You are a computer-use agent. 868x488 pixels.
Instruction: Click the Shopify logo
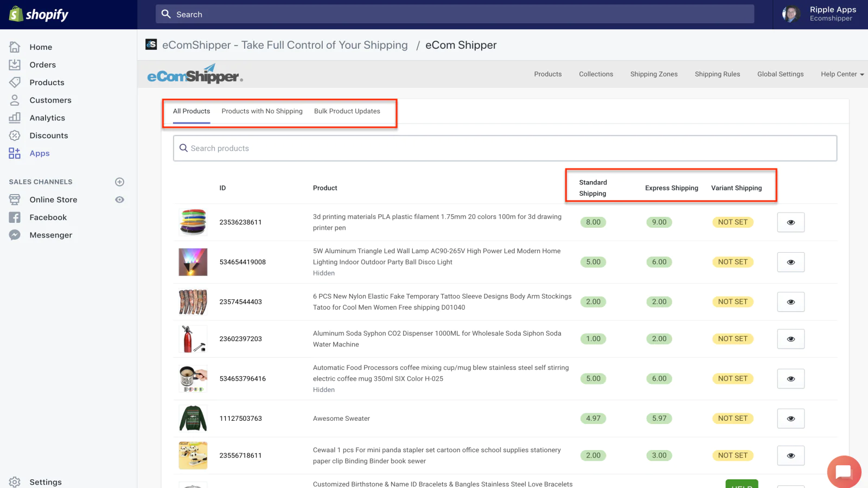(x=39, y=15)
